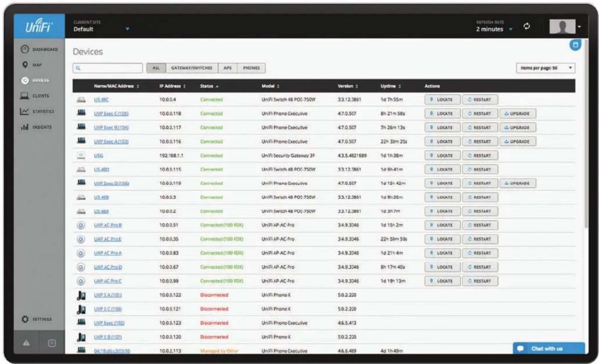Click in the device search field

(x=108, y=68)
